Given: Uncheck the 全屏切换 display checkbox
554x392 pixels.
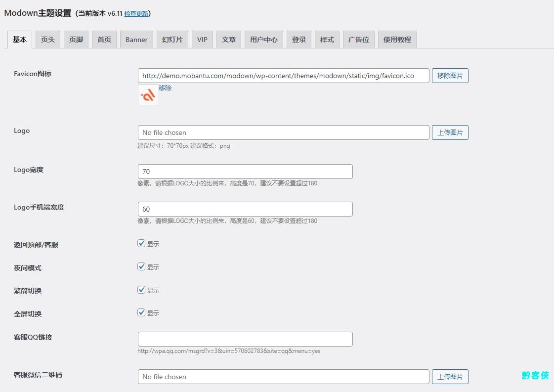Looking at the screenshot, I should point(141,313).
